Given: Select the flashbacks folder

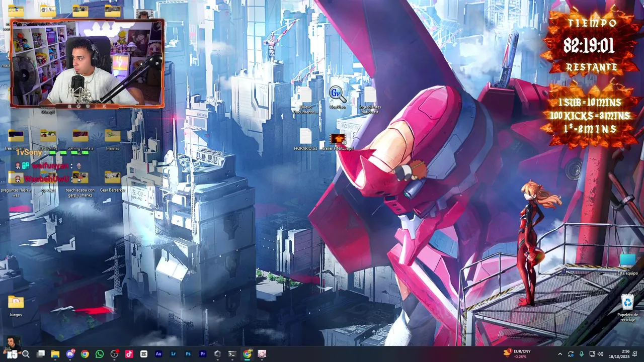Looking at the screenshot, I should tap(48, 140).
